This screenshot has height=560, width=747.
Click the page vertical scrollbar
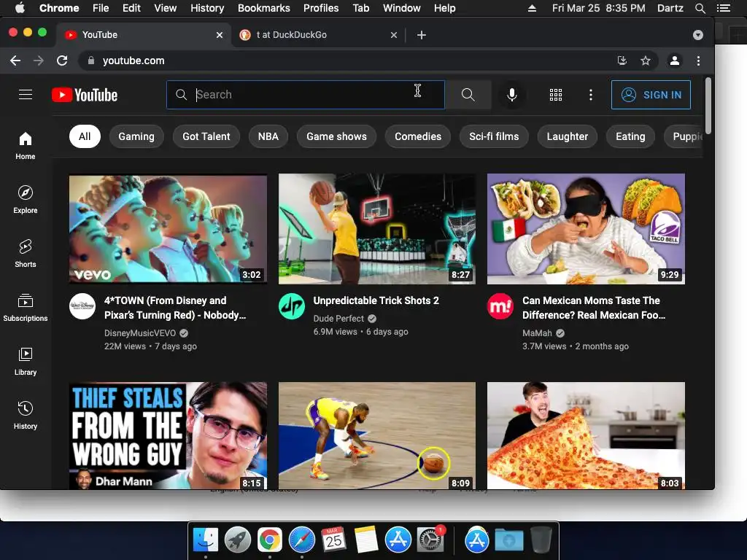coord(708,106)
